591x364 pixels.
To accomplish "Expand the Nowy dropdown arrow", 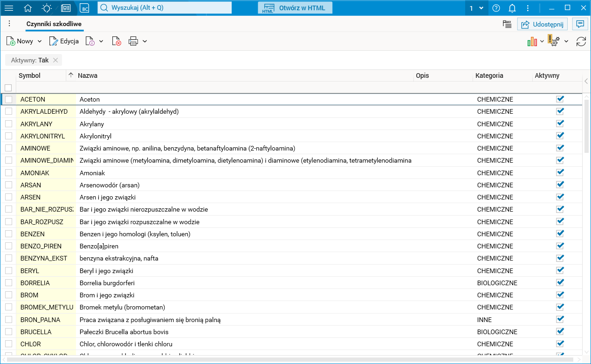I will [x=40, y=41].
